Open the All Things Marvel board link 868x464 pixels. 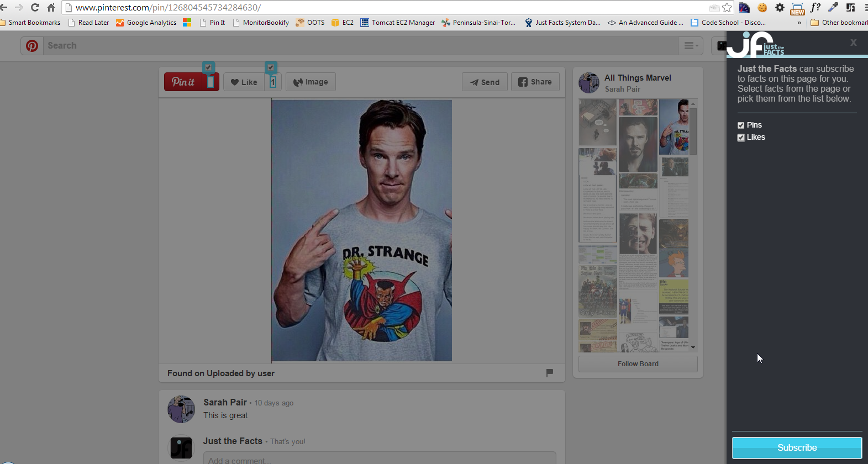(x=638, y=78)
